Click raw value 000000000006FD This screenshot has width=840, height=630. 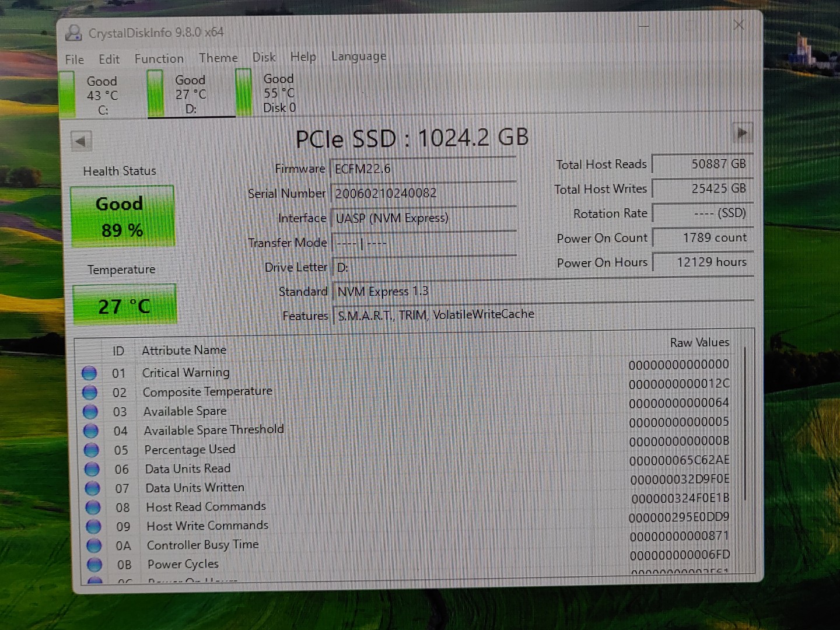680,555
